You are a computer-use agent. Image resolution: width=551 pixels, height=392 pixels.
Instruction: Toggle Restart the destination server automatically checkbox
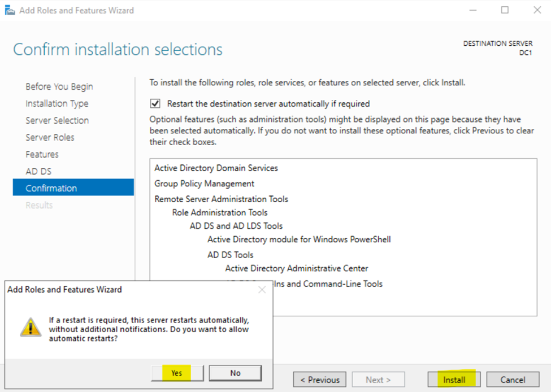pos(155,103)
